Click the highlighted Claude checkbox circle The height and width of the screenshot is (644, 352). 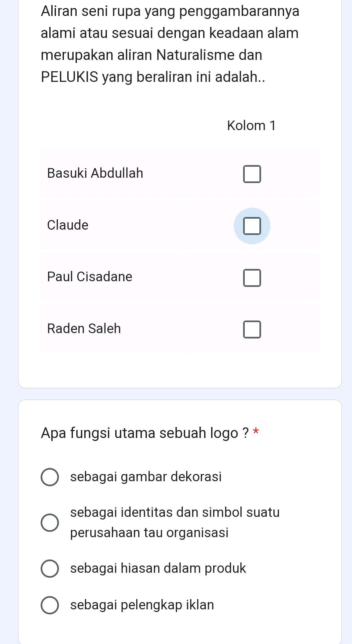(252, 226)
